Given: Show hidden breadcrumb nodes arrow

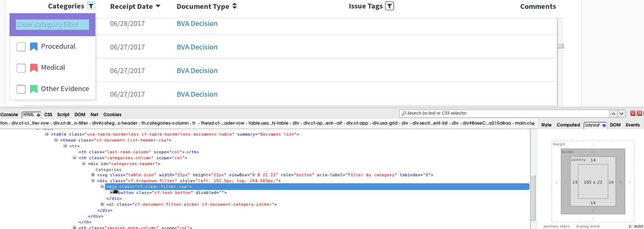Looking at the screenshot, I should click(x=533, y=124).
